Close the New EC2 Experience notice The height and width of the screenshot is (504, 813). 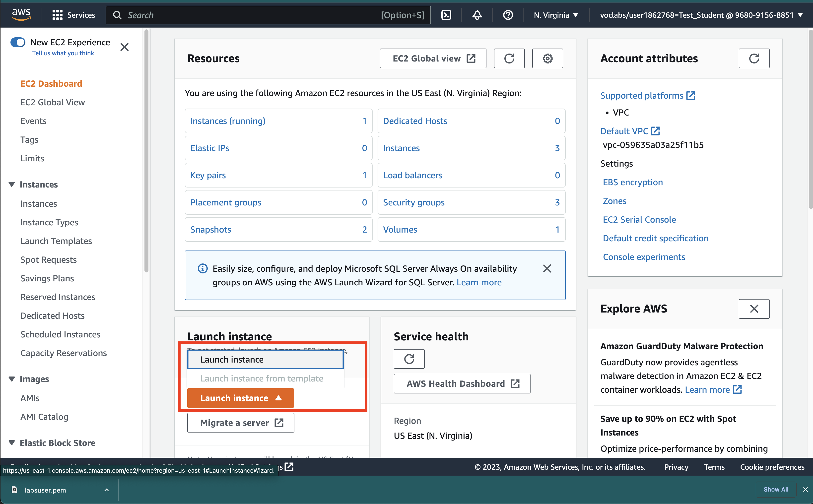[124, 47]
